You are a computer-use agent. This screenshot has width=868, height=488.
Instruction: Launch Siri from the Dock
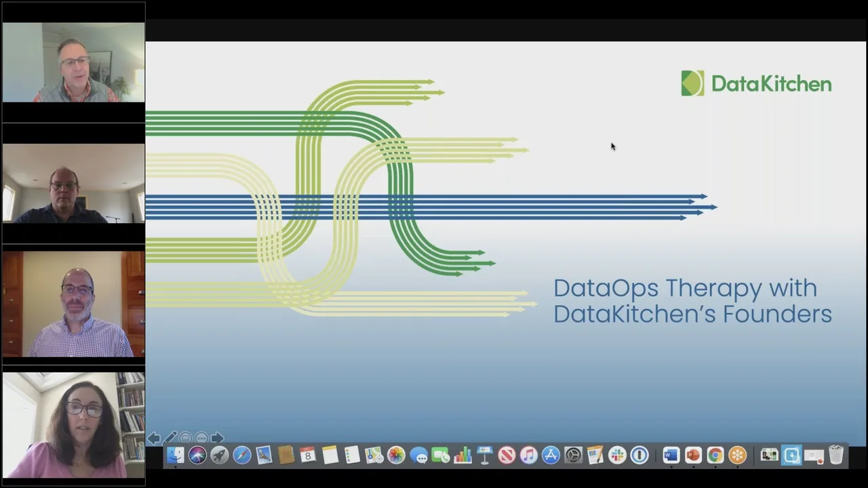[197, 455]
